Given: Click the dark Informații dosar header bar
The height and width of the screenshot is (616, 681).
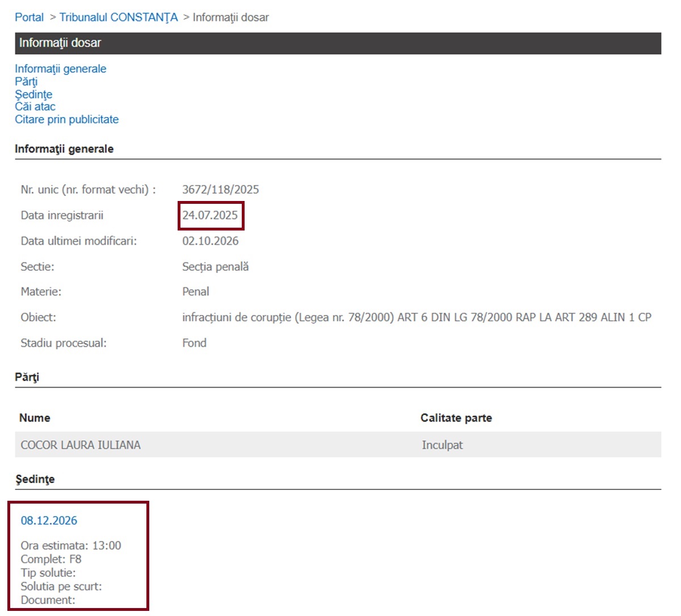Looking at the screenshot, I should [x=338, y=43].
